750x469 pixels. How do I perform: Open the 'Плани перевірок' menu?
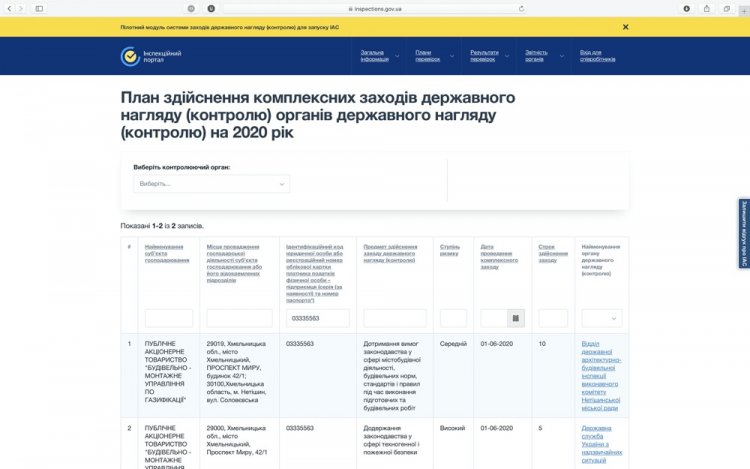click(x=432, y=56)
